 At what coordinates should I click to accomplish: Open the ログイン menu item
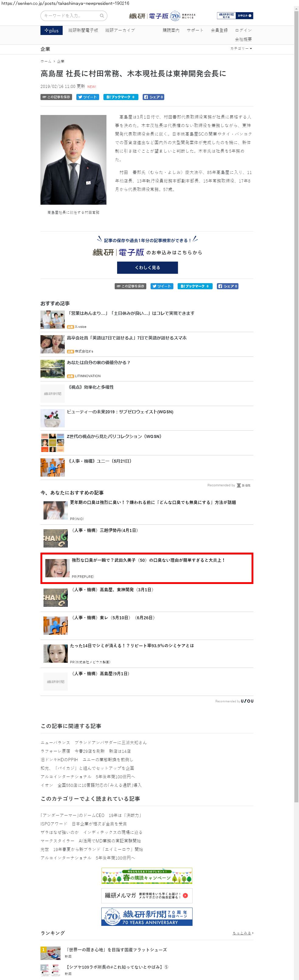pos(243,30)
